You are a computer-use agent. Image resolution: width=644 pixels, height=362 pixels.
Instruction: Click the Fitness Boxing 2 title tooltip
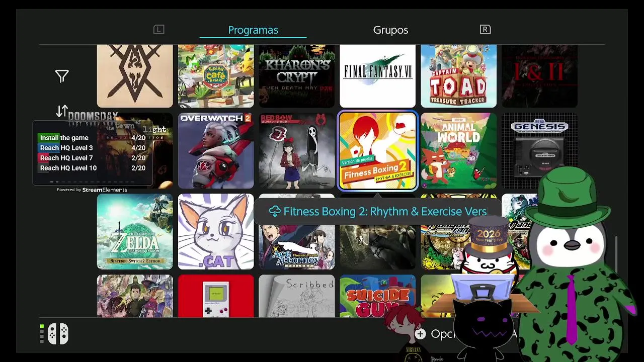[377, 212]
